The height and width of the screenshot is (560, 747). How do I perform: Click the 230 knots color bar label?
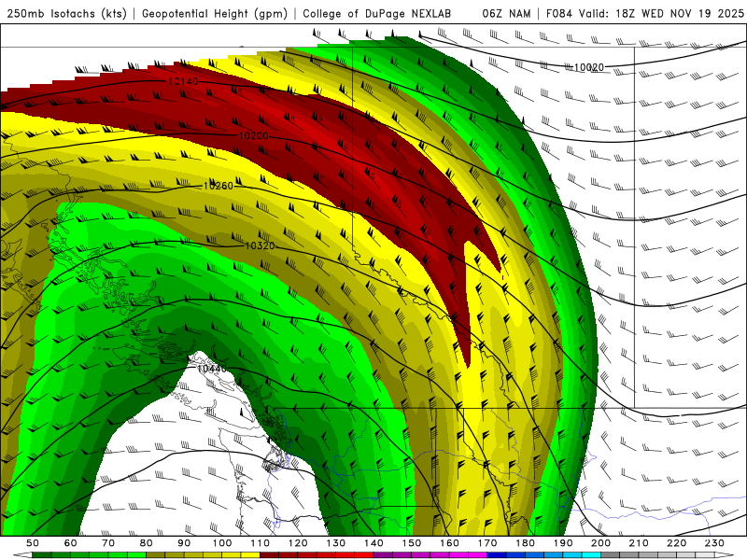714,543
